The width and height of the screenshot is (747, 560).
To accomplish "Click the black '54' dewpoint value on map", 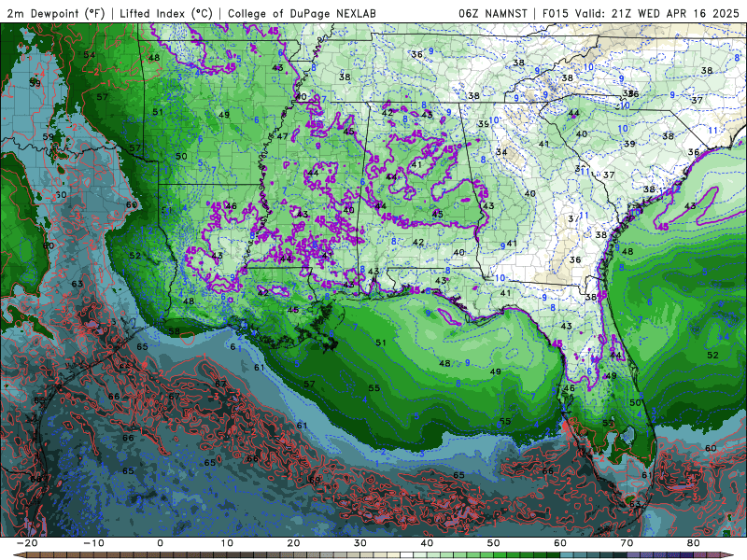I will click(89, 55).
